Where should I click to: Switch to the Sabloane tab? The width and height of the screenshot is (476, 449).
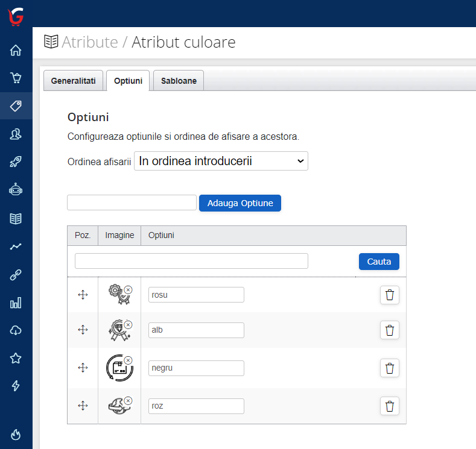[x=179, y=81]
